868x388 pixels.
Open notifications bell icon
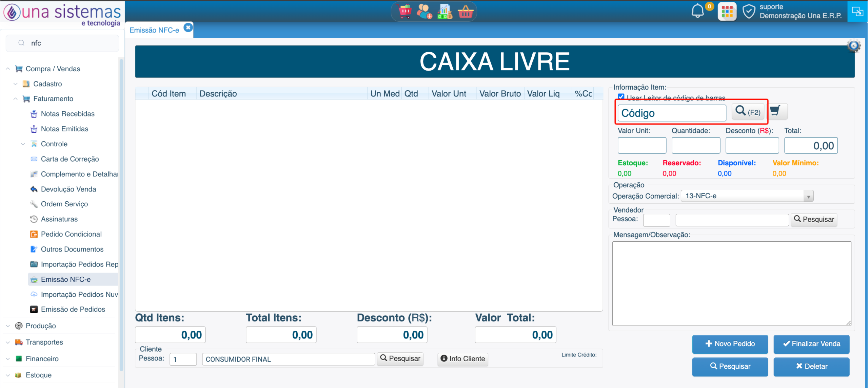coord(698,11)
